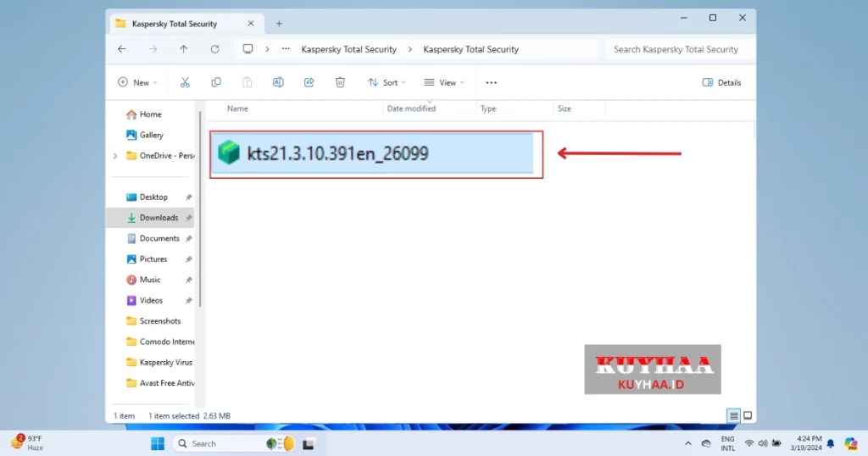Click chevron after This PC icon

pos(267,49)
